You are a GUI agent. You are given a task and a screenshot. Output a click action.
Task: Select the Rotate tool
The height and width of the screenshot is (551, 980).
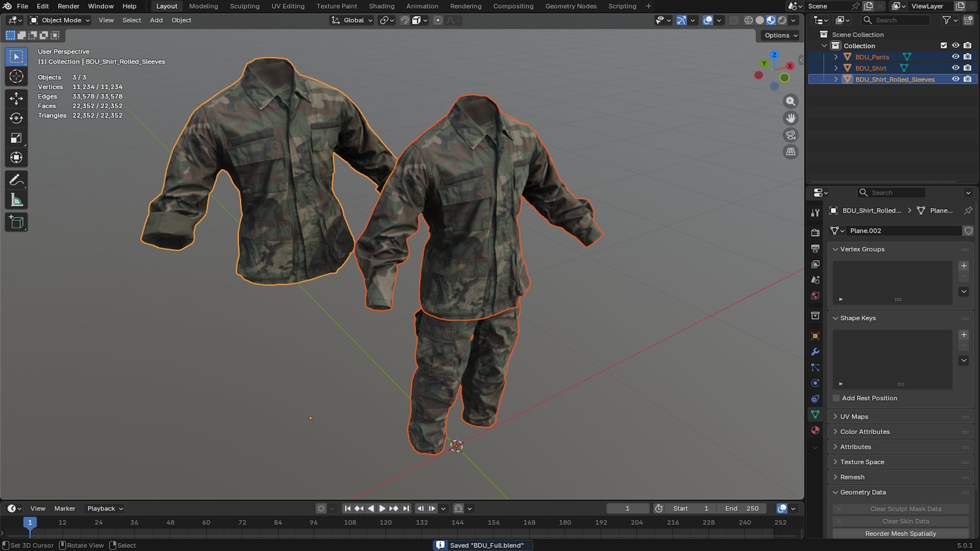pyautogui.click(x=16, y=118)
